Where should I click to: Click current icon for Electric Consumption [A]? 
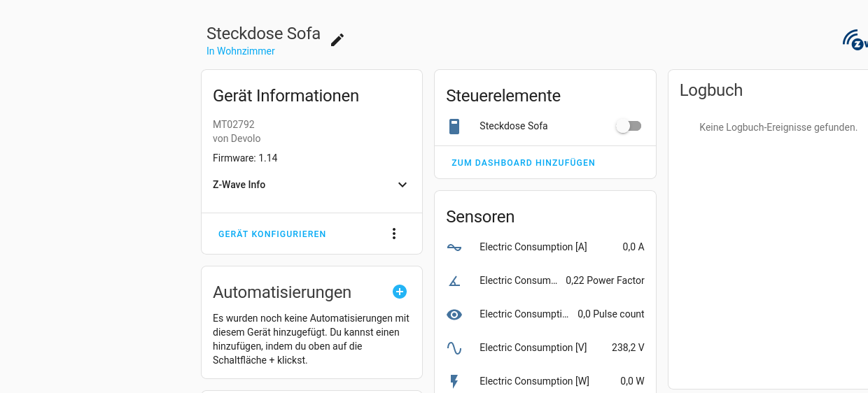tap(454, 247)
